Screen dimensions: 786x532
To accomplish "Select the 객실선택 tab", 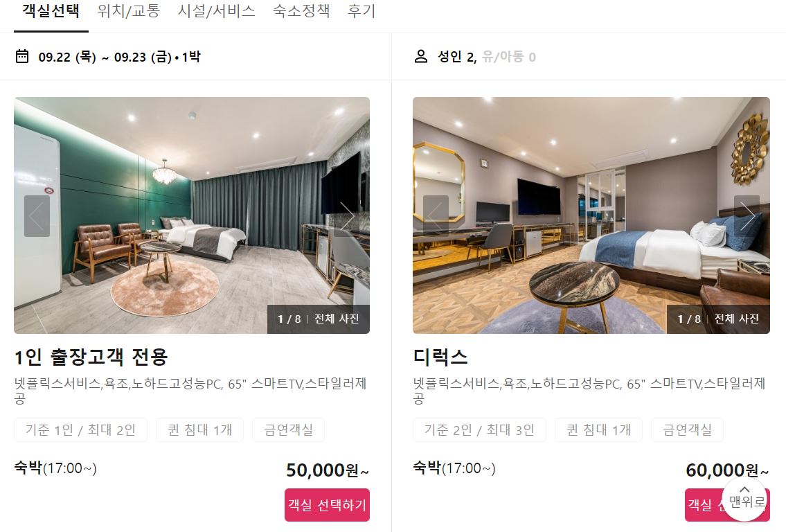I will pyautogui.click(x=51, y=11).
